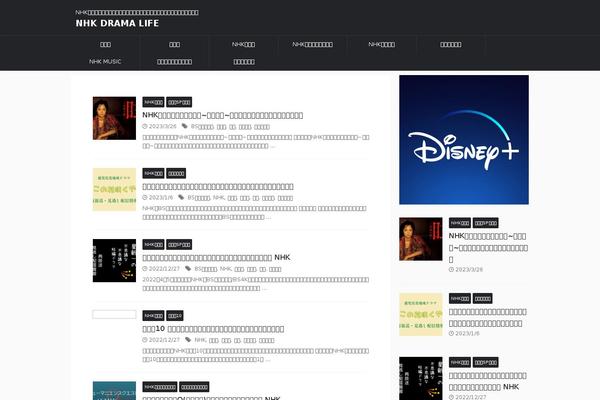600x400 pixels.
Task: Open main-list thumbnail of woman in red
Action: pyautogui.click(x=114, y=118)
